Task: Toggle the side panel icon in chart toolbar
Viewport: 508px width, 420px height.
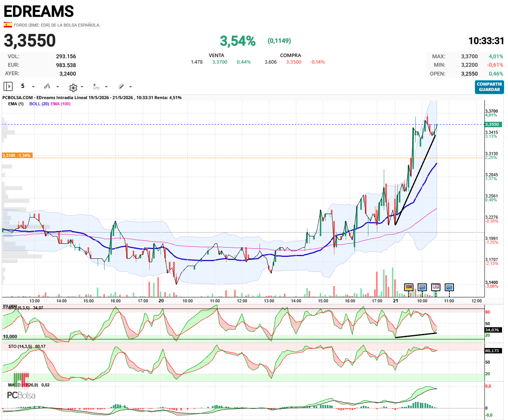Action: pyautogui.click(x=8, y=86)
